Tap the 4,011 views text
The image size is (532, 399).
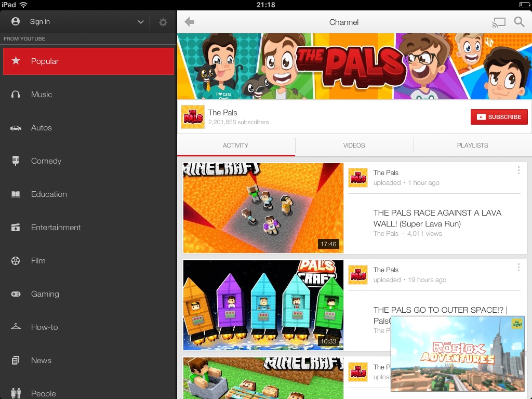424,233
